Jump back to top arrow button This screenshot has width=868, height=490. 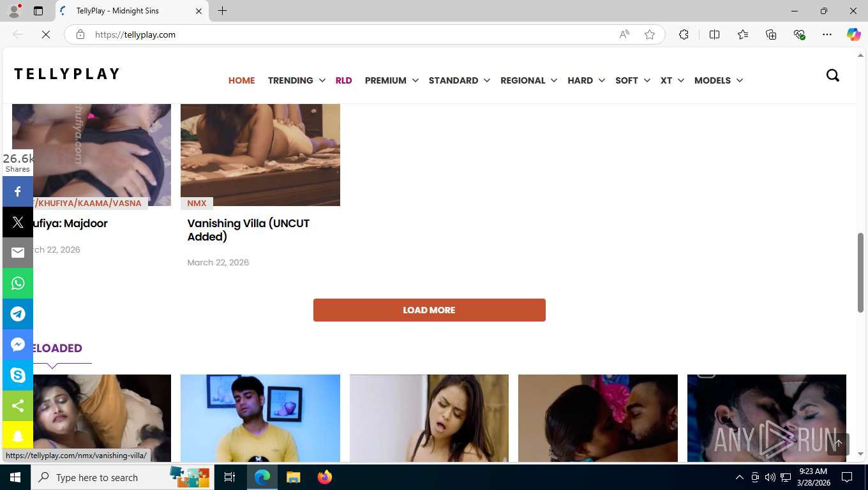838,443
